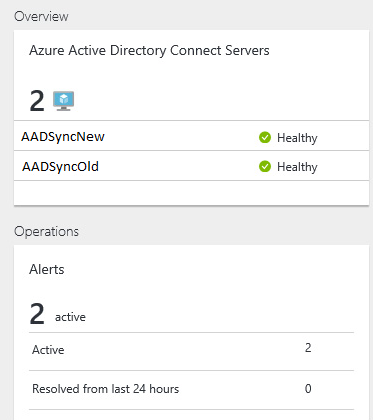The height and width of the screenshot is (420, 373).
Task: Click the server count number 2
Action: point(37,101)
